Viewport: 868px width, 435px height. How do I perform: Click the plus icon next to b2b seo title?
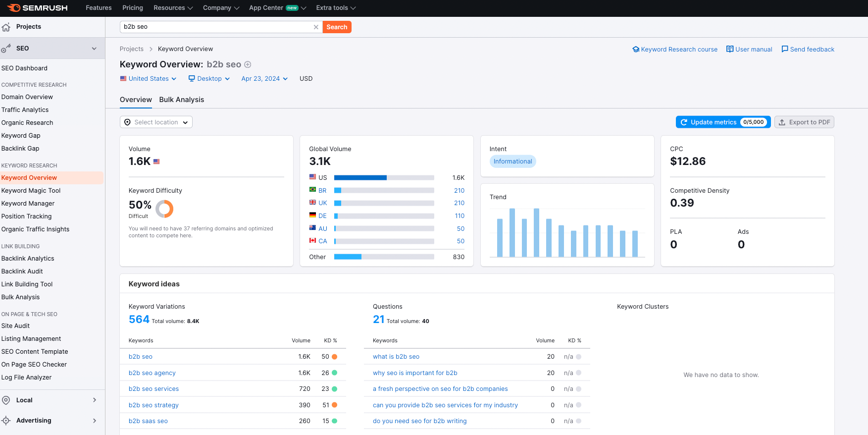248,64
